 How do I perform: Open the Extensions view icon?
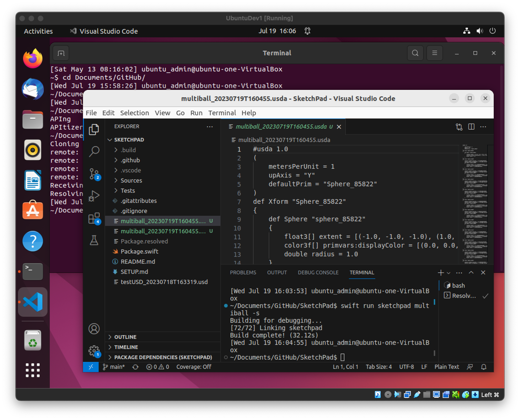click(94, 218)
